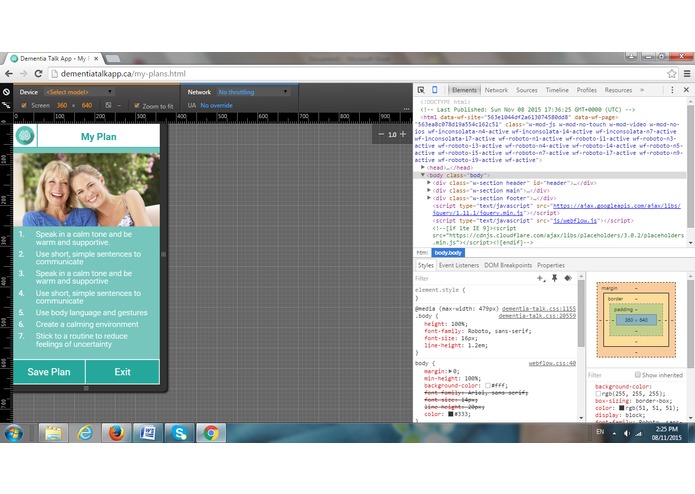Open webflow.css:40 source link
Image resolution: width=695 pixels, height=494 pixels.
coord(552,363)
